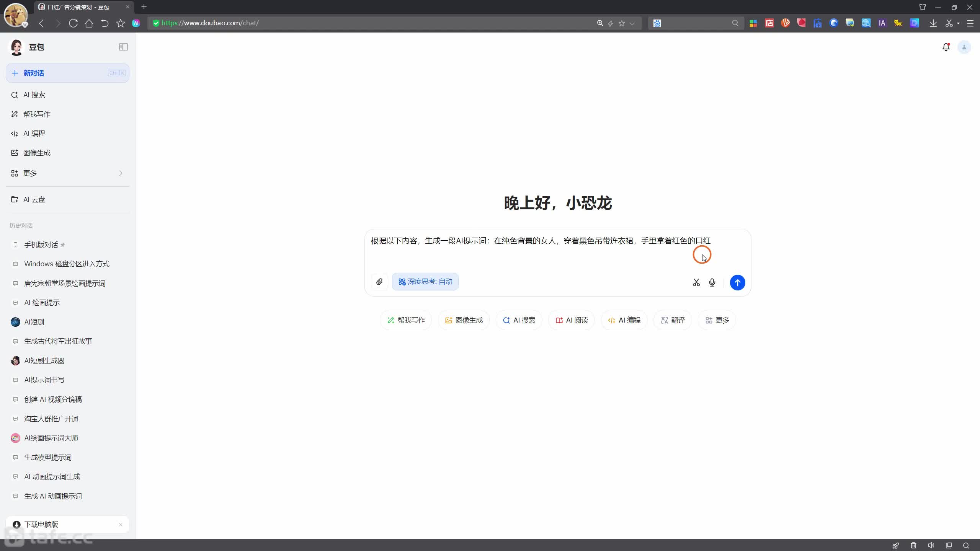980x551 pixels.
Task: Click the IA extension icon
Action: pyautogui.click(x=882, y=23)
